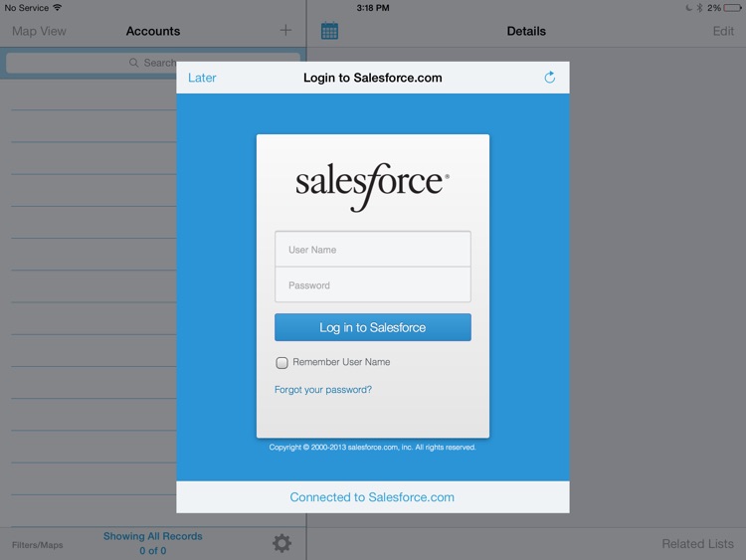Tap the search magnifier icon
The width and height of the screenshot is (746, 560).
(133, 63)
